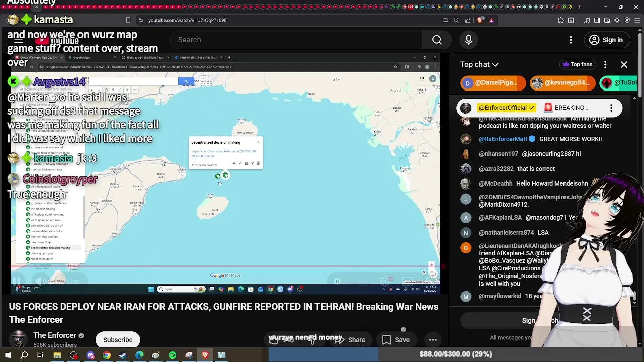644x362 pixels.
Task: Open Leo AI sparkle icon
Action: 617,20
